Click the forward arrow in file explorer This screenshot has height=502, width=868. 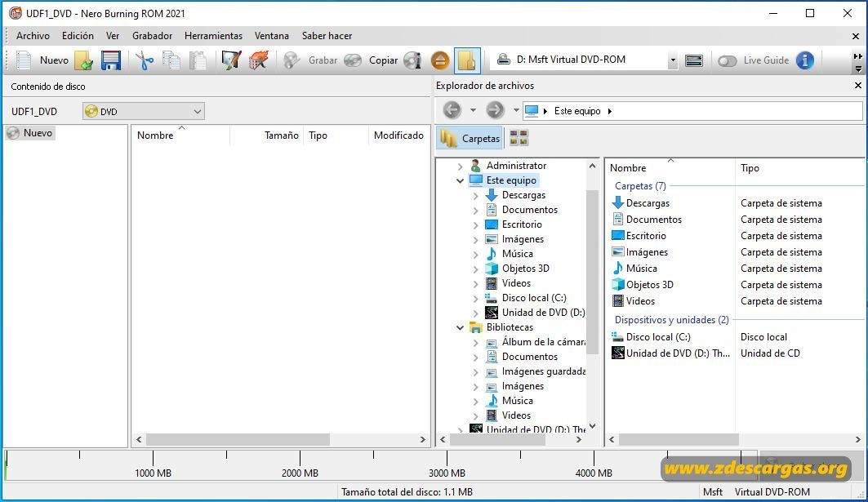[495, 110]
